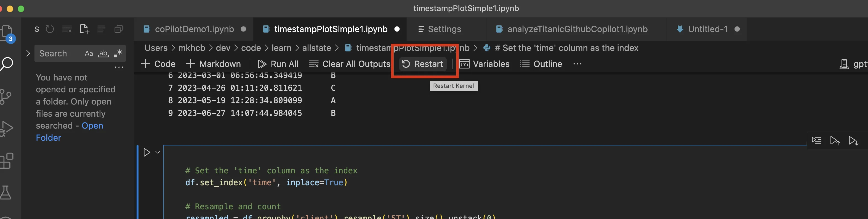Run the current code cell

(147, 153)
